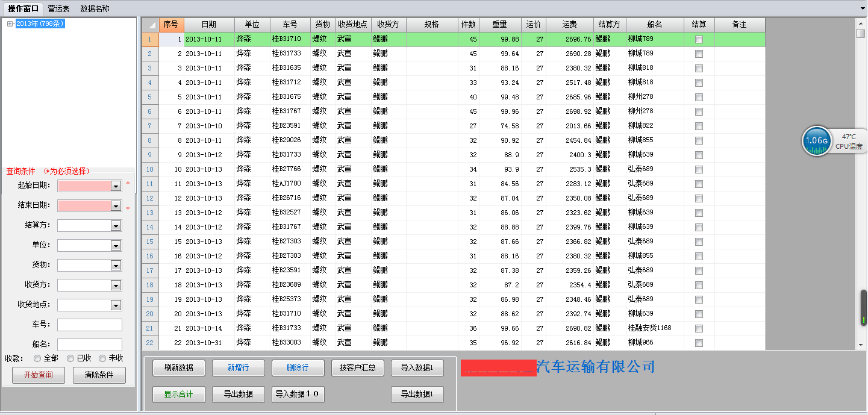Open the 结算方 dropdown list
This screenshot has width=868, height=415.
pyautogui.click(x=115, y=225)
